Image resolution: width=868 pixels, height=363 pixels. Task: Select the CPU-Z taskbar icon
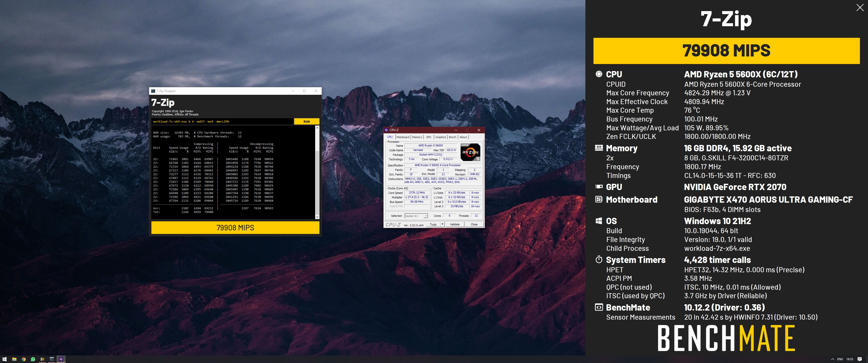pyautogui.click(x=61, y=359)
